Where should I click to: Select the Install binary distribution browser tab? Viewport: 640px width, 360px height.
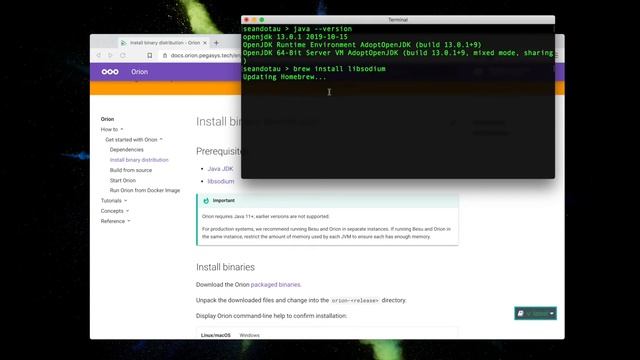tap(163, 43)
